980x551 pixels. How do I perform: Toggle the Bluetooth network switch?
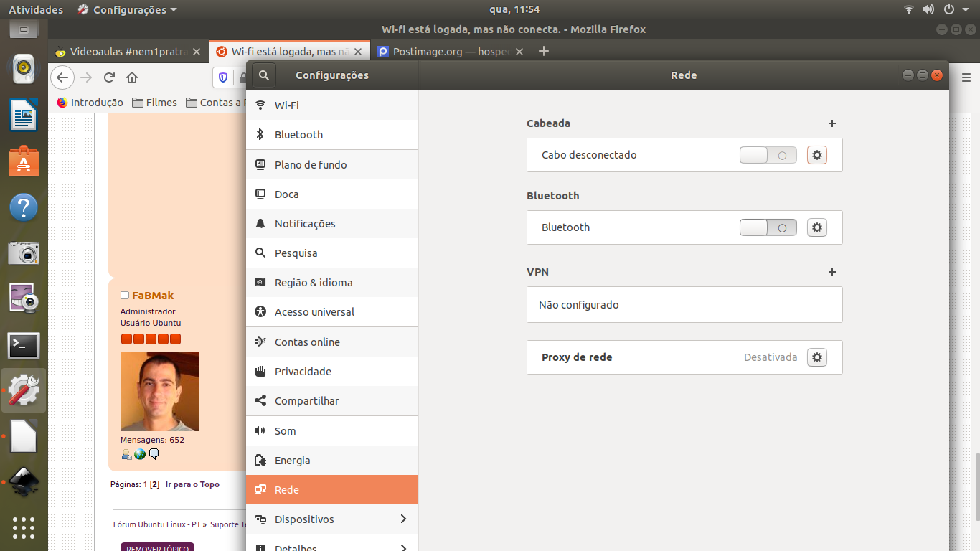coord(768,227)
